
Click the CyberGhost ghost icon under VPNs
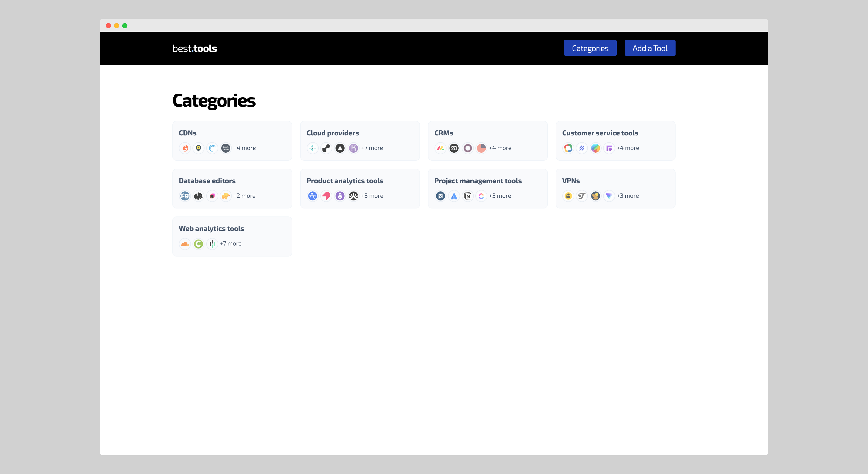(x=568, y=196)
